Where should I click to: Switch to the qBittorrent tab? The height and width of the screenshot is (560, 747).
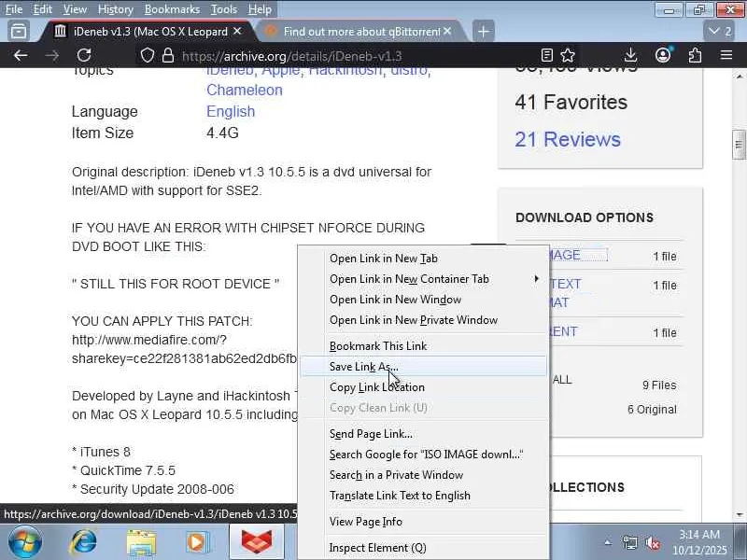[359, 32]
